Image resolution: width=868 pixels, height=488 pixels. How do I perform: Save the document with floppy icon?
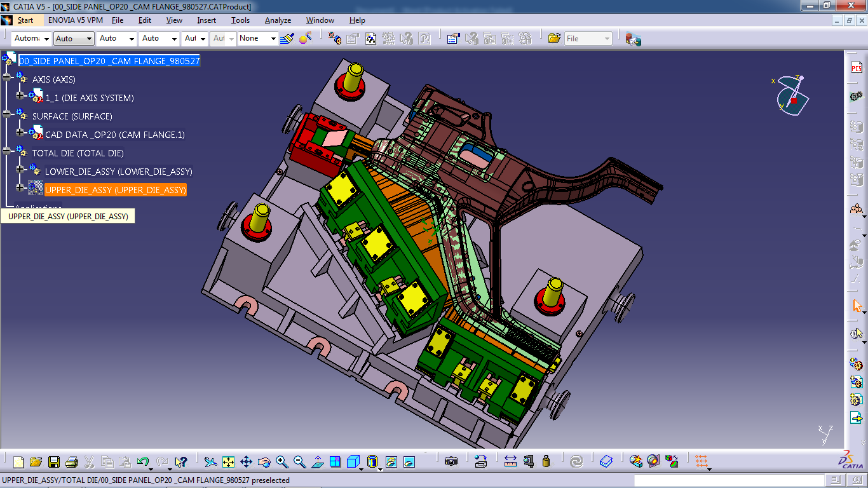(54, 462)
